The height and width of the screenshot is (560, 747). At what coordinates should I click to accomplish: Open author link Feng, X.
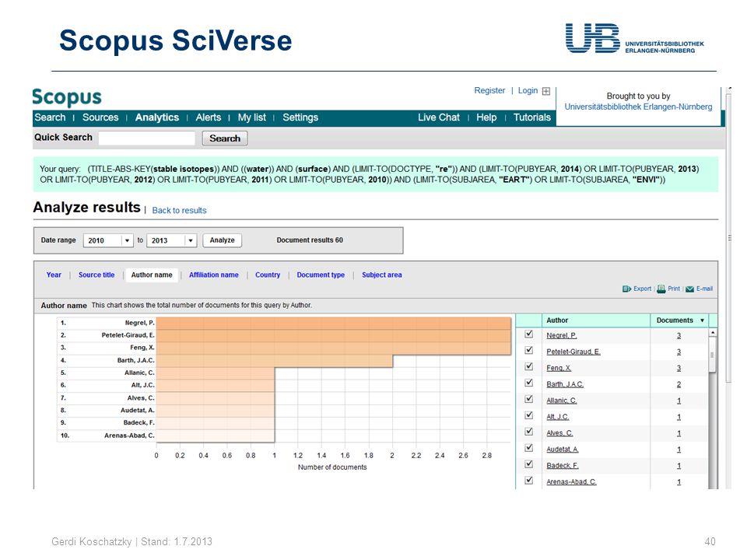(559, 368)
